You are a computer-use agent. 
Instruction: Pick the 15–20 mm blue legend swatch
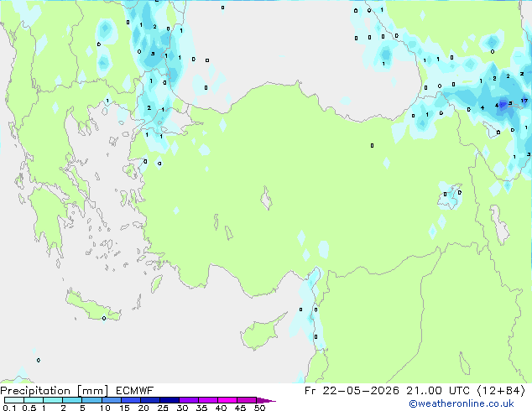pos(131,400)
